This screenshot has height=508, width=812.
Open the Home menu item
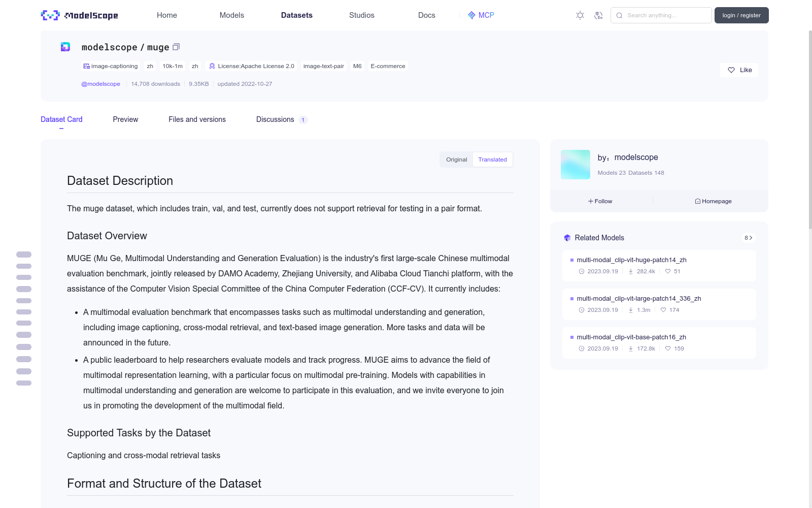167,15
